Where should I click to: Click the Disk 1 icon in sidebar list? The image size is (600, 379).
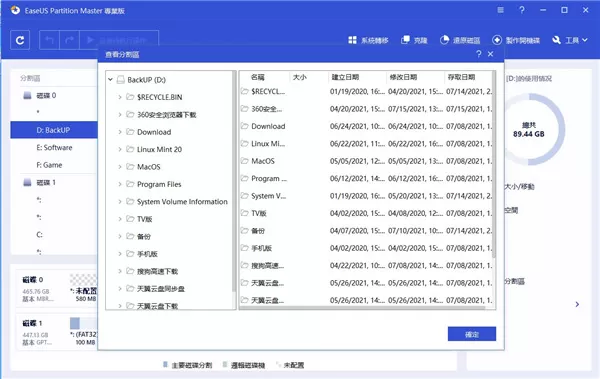tap(27, 182)
